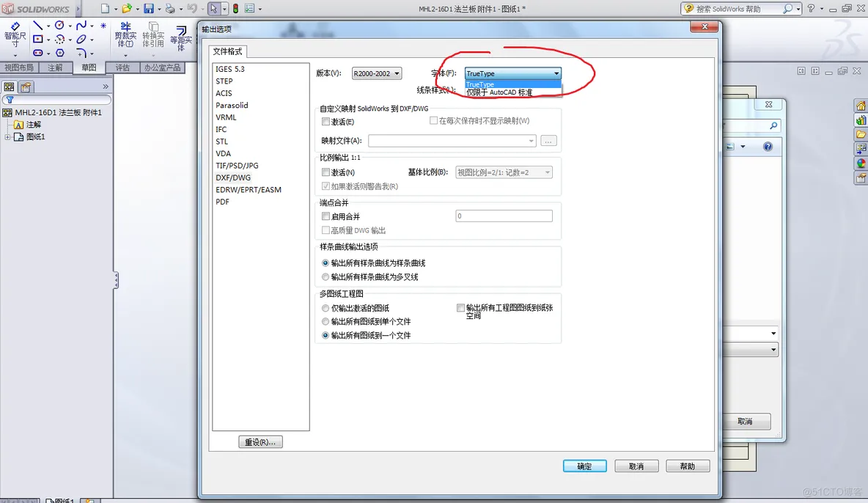868x503 pixels.
Task: Enable the 激活(N) scale output checkbox
Action: 325,172
